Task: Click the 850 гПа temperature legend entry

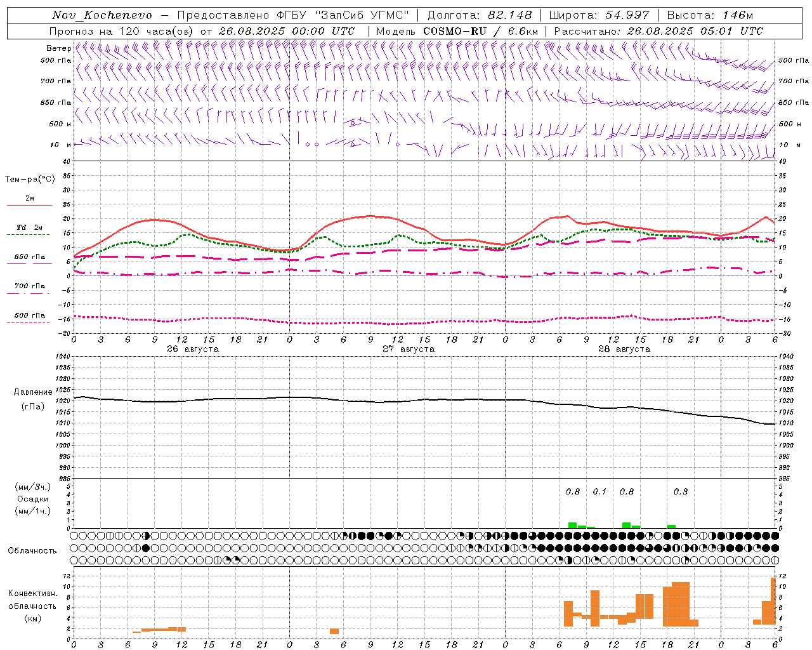Action: point(30,257)
